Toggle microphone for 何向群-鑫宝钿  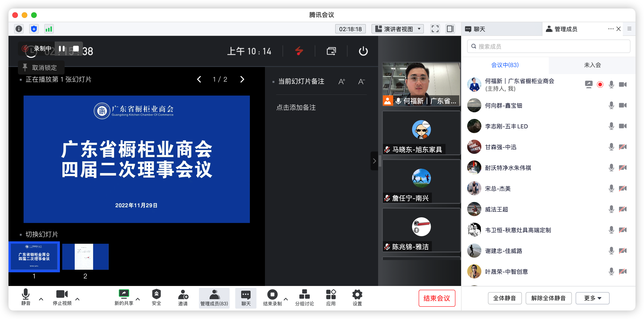pyautogui.click(x=611, y=105)
